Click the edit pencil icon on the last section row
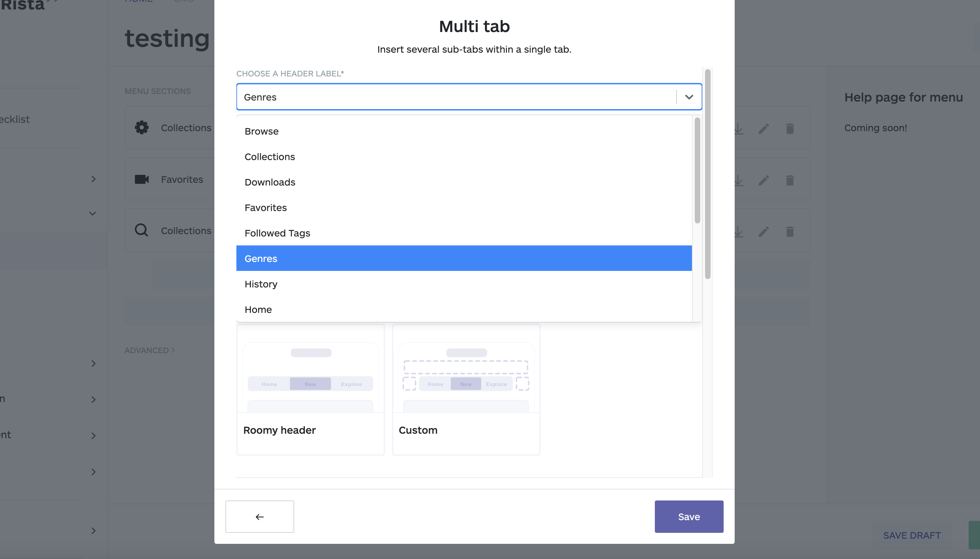 tap(764, 232)
